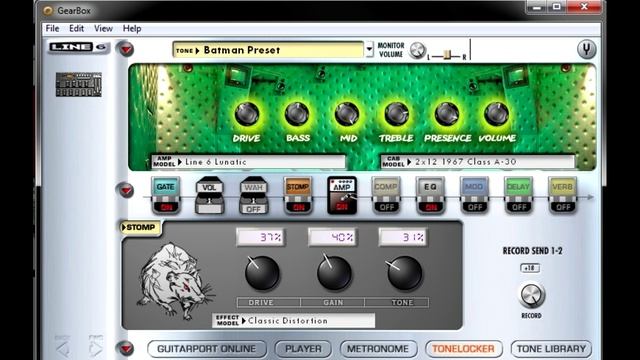The image size is (640, 360).
Task: Click the rat stomp box illustration
Action: click(x=175, y=280)
